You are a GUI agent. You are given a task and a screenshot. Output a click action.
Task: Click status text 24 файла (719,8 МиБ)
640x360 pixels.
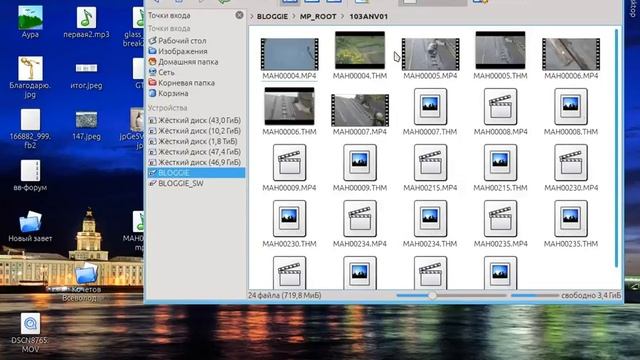click(284, 295)
